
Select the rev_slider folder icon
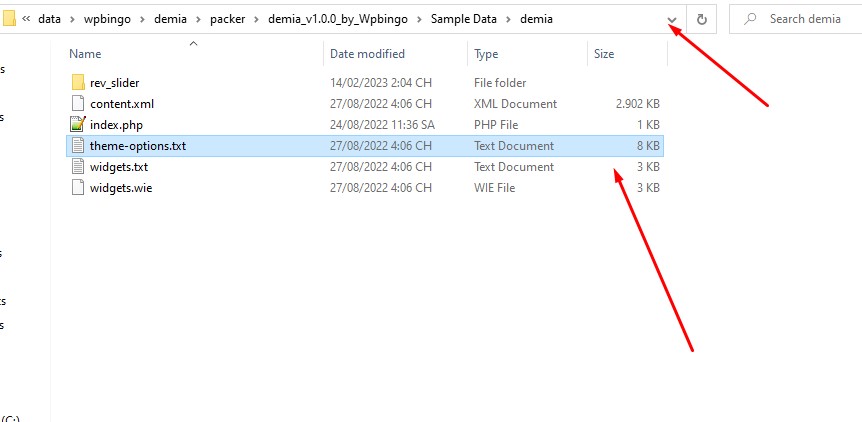tap(78, 83)
